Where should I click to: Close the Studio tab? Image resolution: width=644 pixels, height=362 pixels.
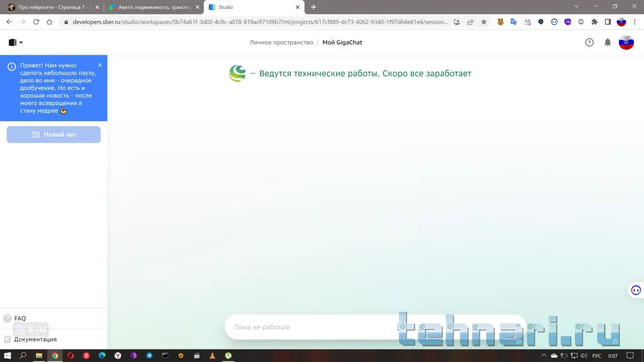[x=297, y=8]
